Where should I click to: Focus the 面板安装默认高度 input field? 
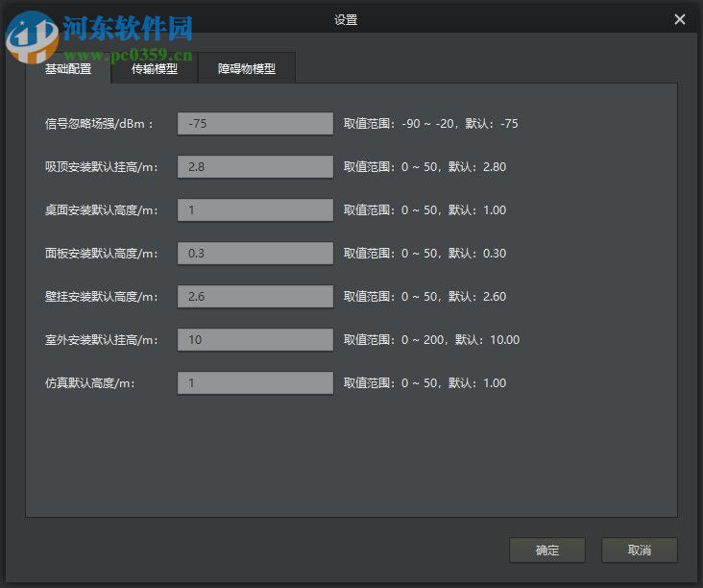coord(255,254)
